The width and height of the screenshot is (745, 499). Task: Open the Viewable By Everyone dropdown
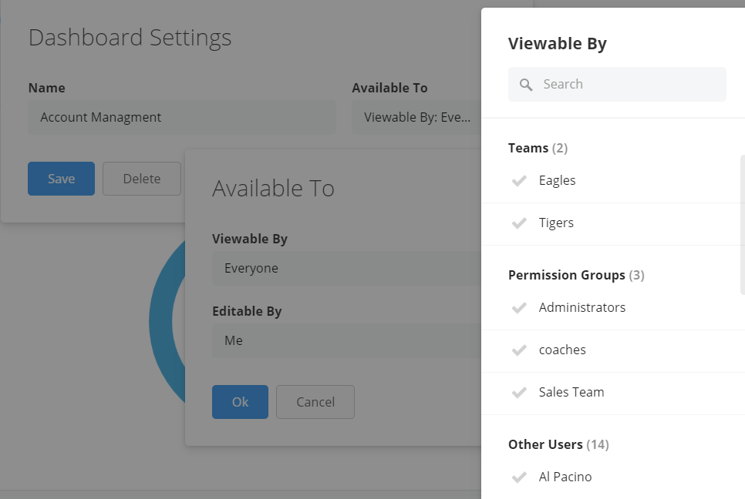pos(346,268)
